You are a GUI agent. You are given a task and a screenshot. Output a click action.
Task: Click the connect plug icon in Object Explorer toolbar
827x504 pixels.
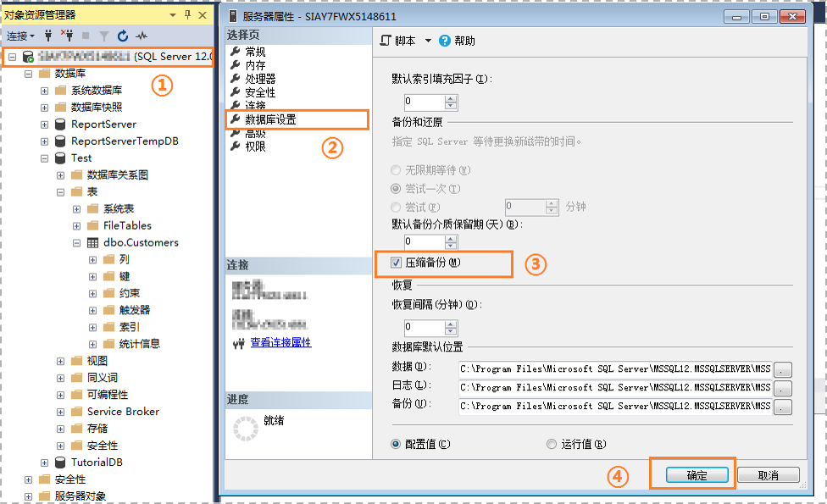pos(48,36)
